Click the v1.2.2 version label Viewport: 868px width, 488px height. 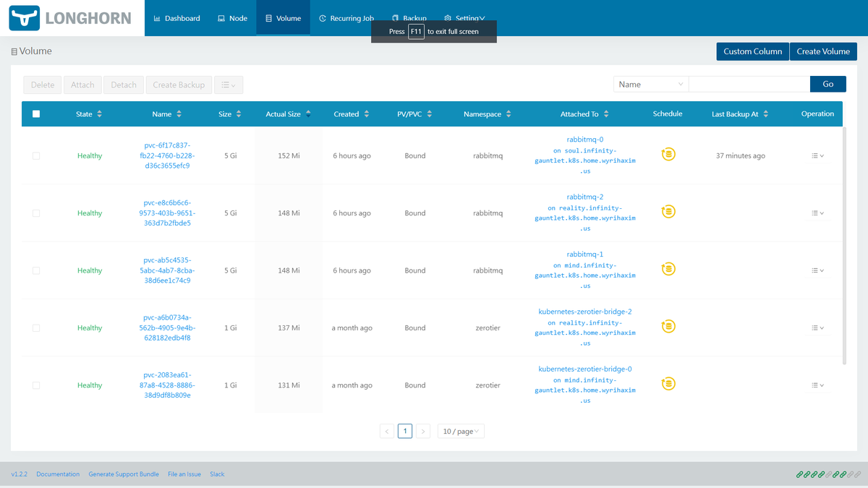pyautogui.click(x=19, y=474)
